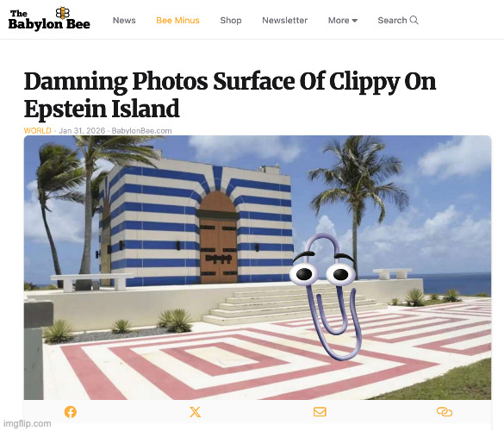Image resolution: width=504 pixels, height=431 pixels.
Task: Open the Newsletter page
Action: pyautogui.click(x=285, y=21)
